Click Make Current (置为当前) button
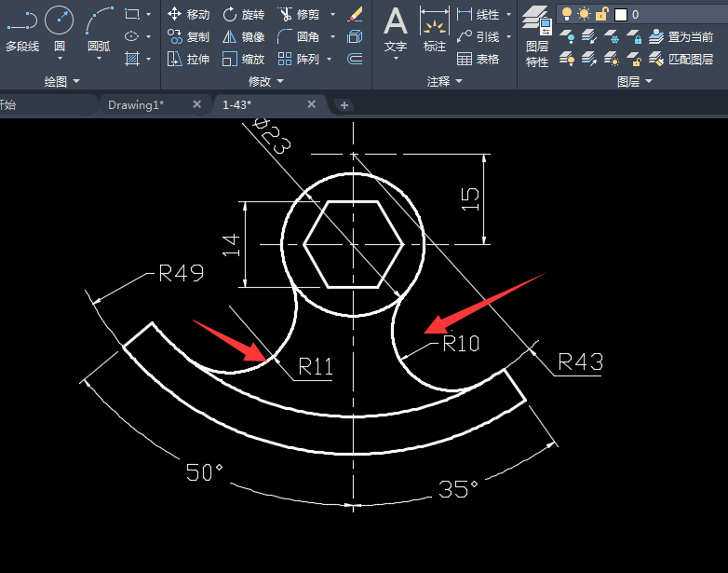 pos(681,36)
